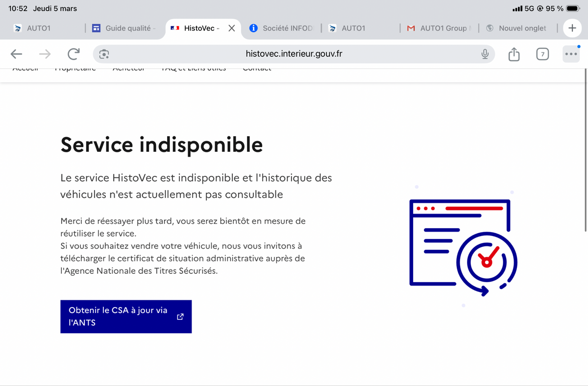
Task: Tap the microphone voice search icon
Action: [x=485, y=54]
